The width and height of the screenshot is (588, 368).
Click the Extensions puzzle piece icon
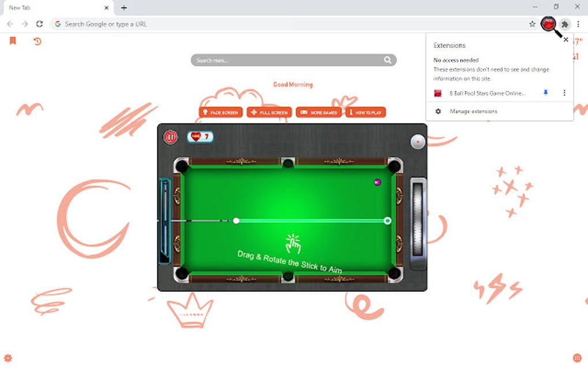pos(564,24)
